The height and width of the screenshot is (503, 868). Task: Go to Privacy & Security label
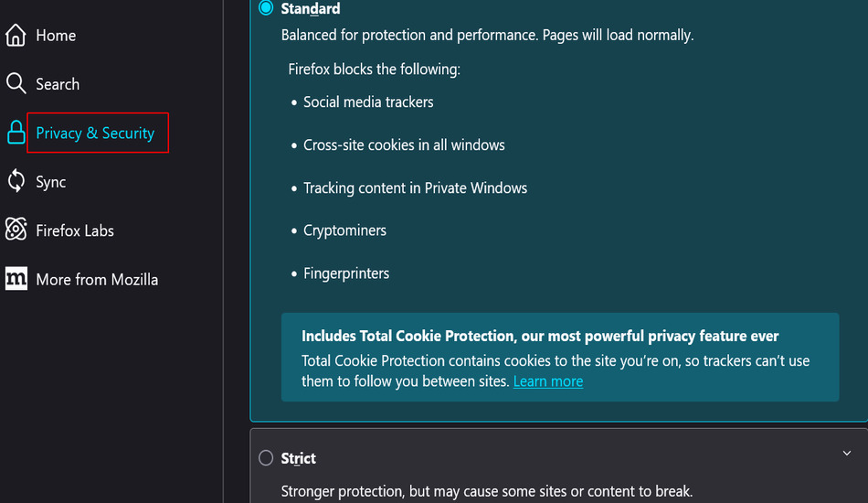point(95,133)
